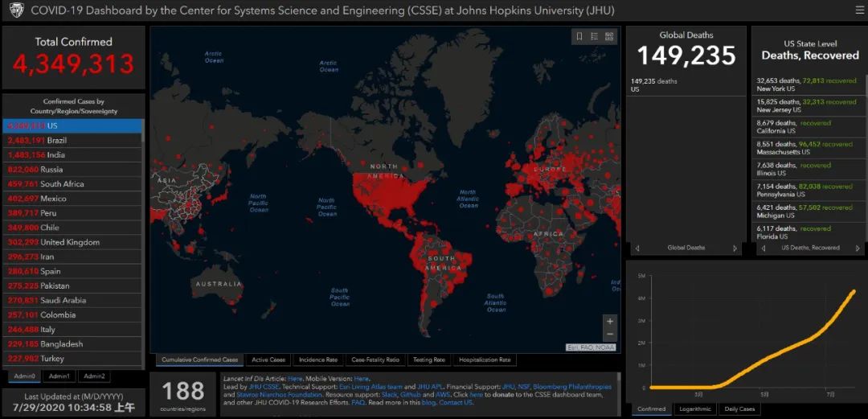Select the United Kingdom row
Viewport: 868px width, 419px height.
(72, 242)
